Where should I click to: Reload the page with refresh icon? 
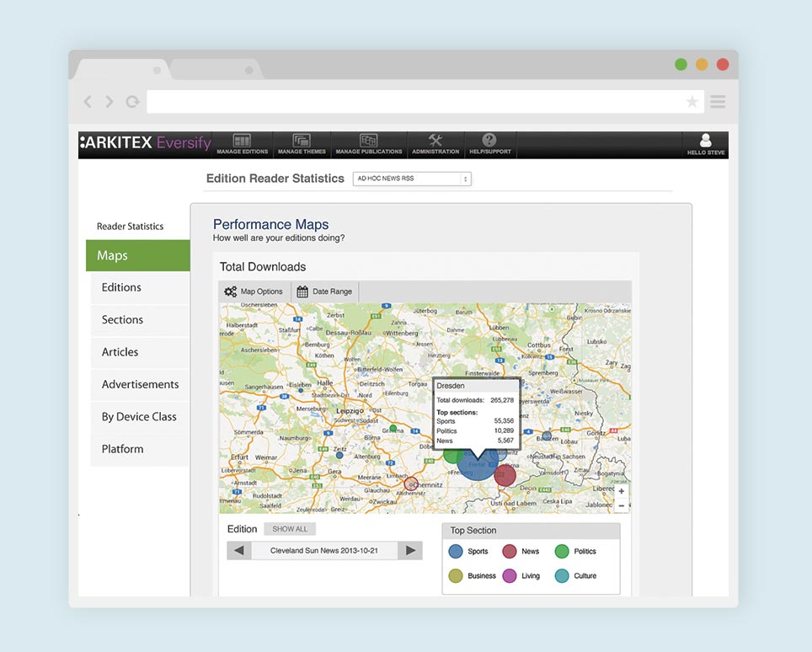132,101
